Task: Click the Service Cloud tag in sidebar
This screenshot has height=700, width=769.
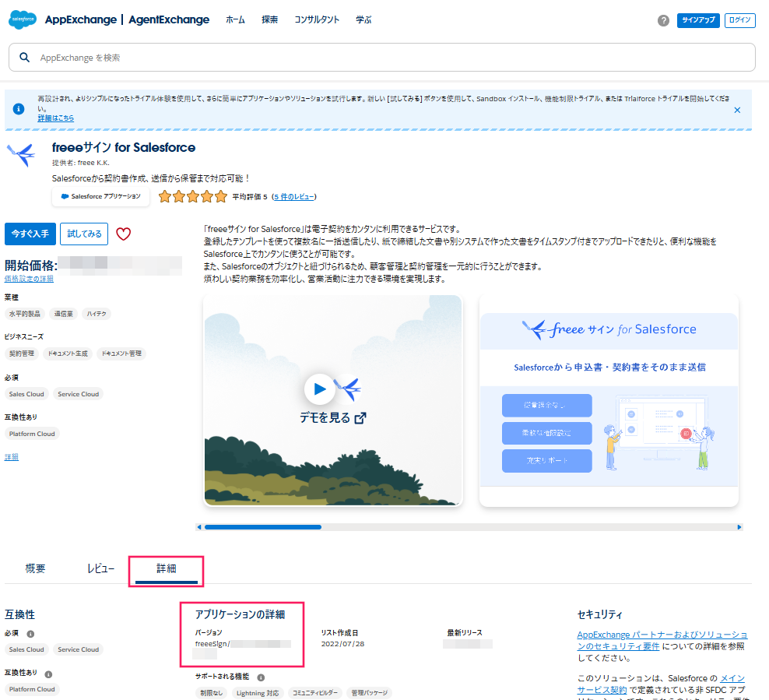Action: point(78,394)
